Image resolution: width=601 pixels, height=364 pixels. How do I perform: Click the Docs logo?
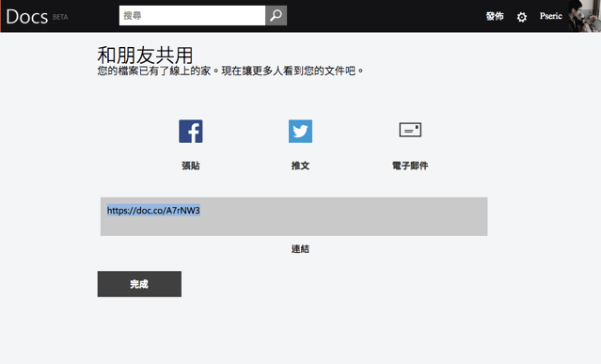27,17
